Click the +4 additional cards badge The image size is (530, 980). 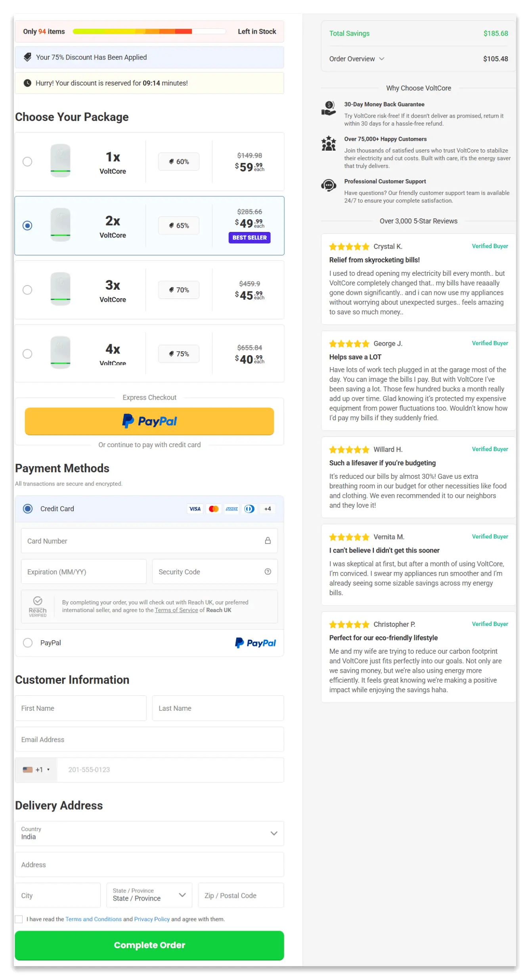[268, 509]
